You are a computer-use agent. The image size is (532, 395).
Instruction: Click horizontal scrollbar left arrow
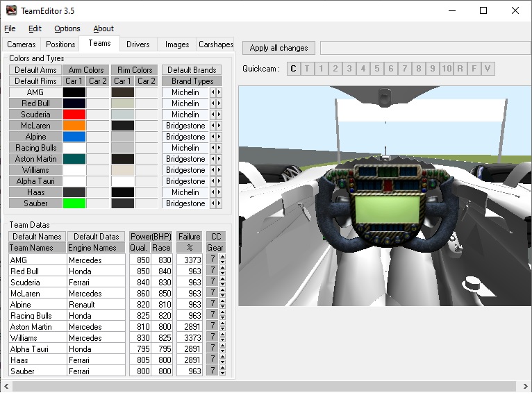tap(6, 386)
